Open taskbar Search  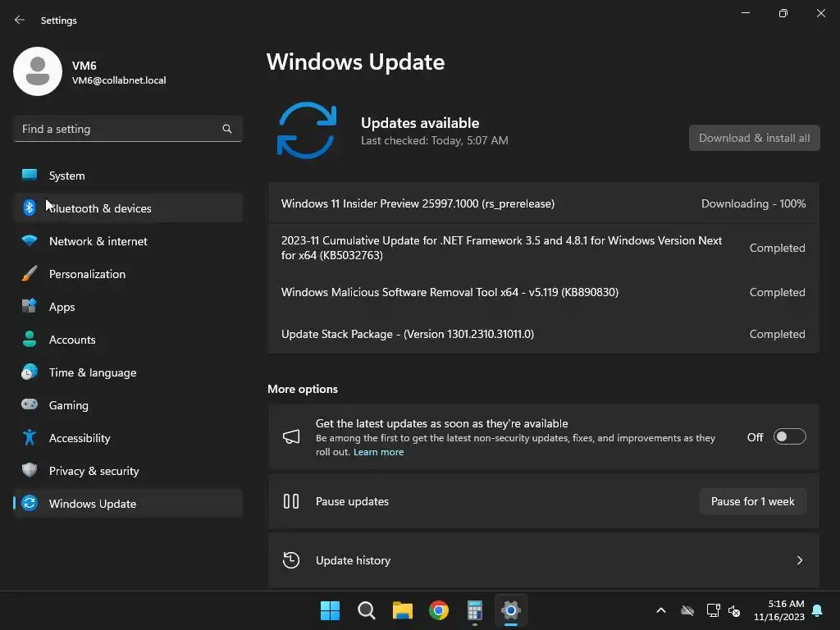(367, 610)
